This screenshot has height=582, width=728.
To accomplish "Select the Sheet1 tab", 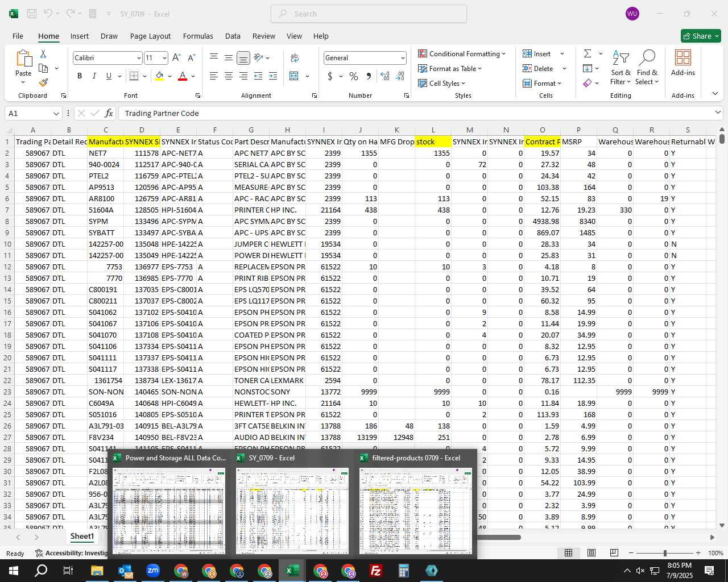I will click(82, 537).
